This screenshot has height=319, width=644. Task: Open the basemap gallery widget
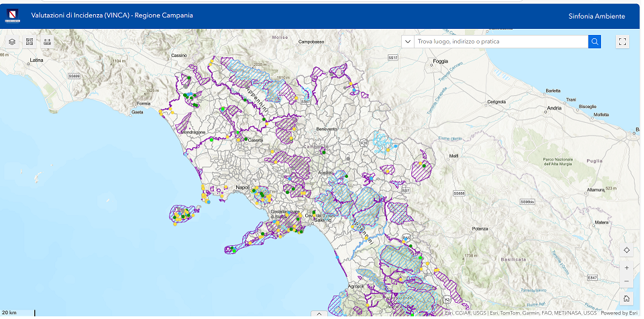(x=30, y=42)
